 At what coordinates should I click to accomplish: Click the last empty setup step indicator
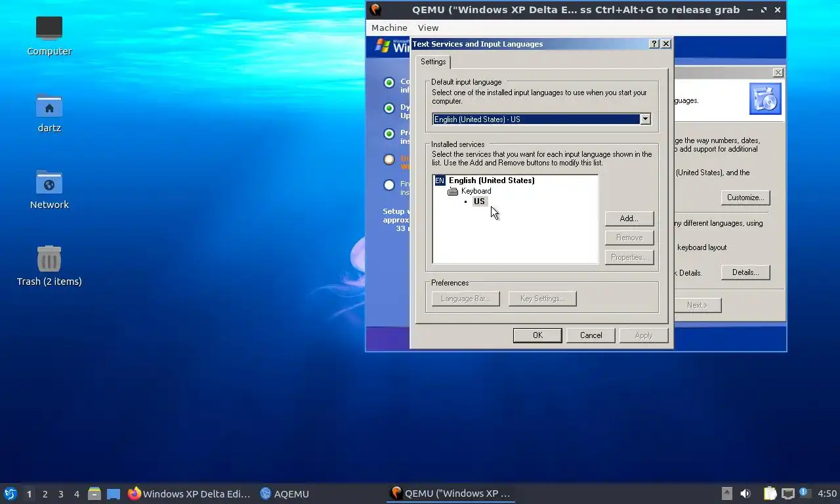click(x=389, y=185)
